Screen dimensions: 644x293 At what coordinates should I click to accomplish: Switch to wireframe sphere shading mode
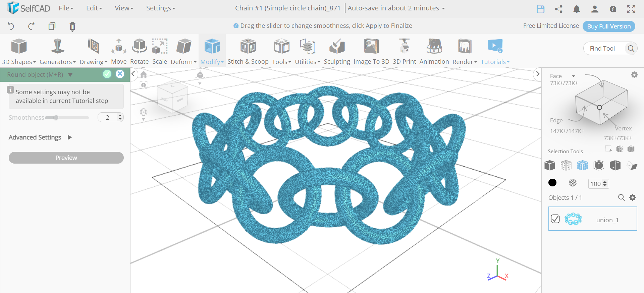pos(573,182)
